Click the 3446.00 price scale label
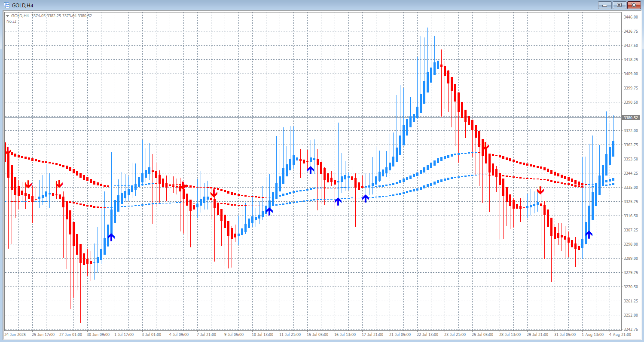Image resolution: width=644 pixels, height=342 pixels. click(x=630, y=17)
